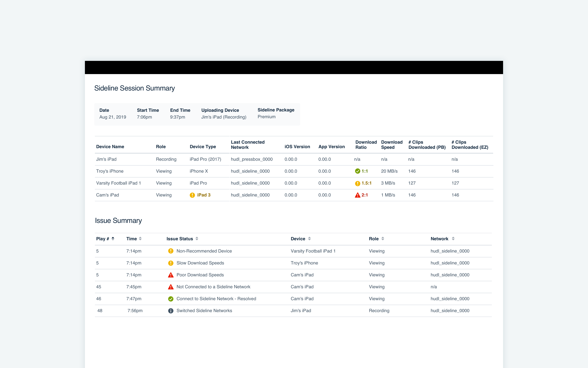The width and height of the screenshot is (588, 368).
Task: Click the 7:06pm start time
Action: click(x=144, y=117)
